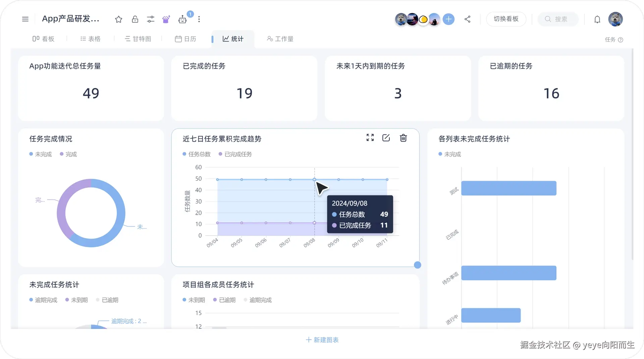Switch to the 日历 tab
Image resolution: width=644 pixels, height=359 pixels.
coord(185,39)
